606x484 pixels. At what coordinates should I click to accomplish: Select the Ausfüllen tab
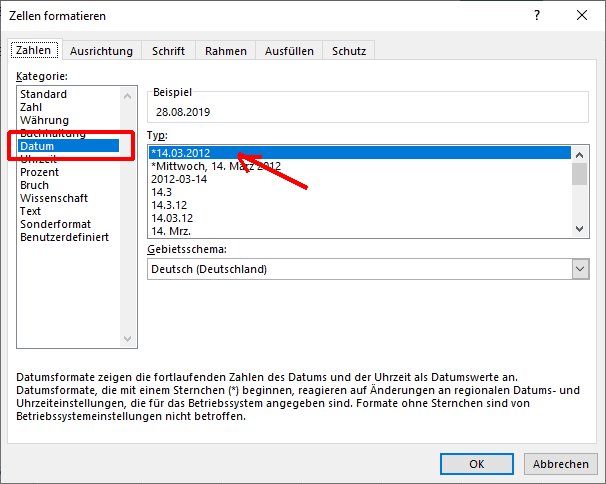click(x=289, y=51)
